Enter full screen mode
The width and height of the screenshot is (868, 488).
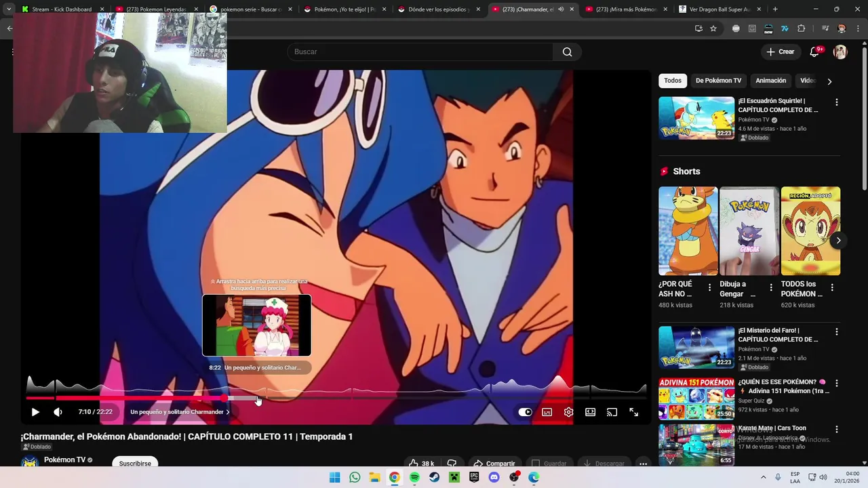(x=634, y=412)
